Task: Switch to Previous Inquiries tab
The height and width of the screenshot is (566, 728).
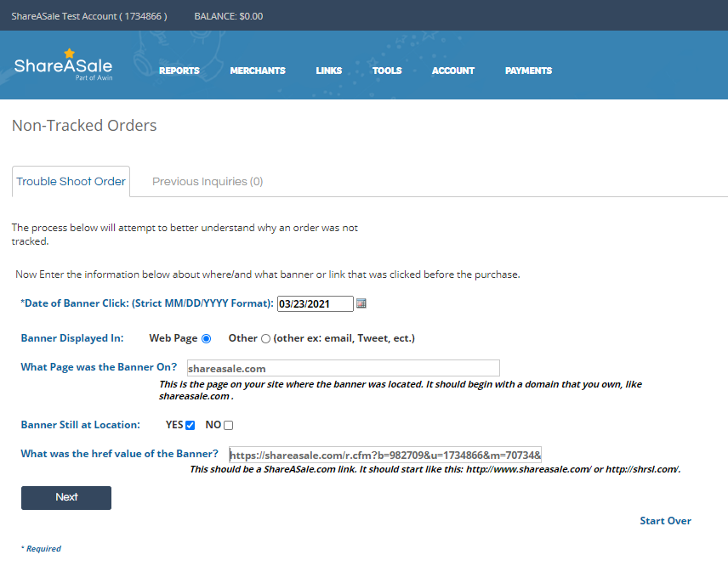Action: coord(208,182)
